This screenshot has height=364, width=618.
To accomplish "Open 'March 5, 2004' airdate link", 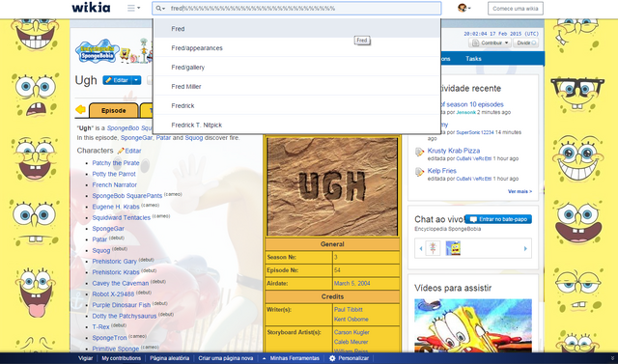I will pyautogui.click(x=351, y=283).
